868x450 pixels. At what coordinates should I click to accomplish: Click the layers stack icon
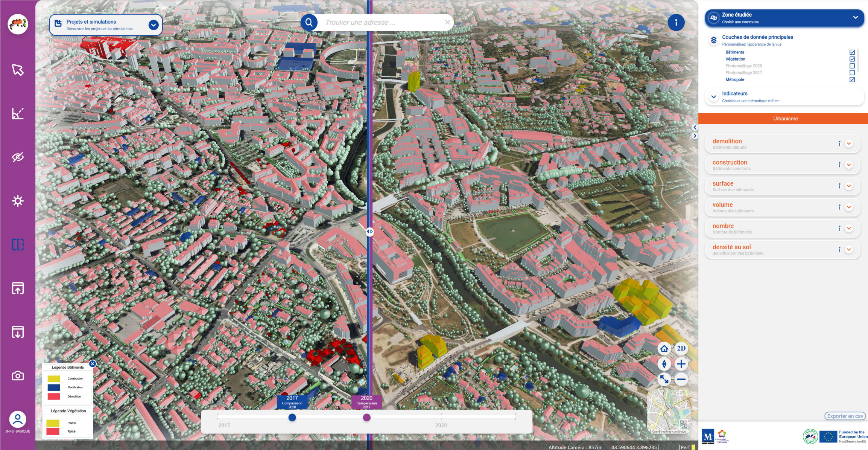pos(713,40)
